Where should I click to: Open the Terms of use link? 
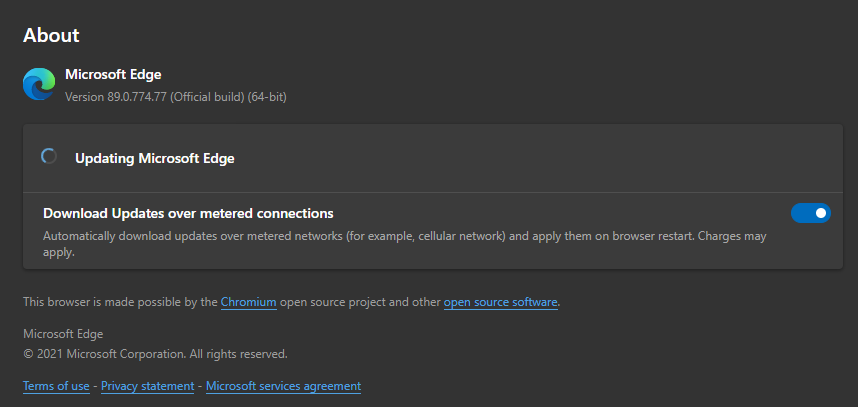click(x=56, y=386)
